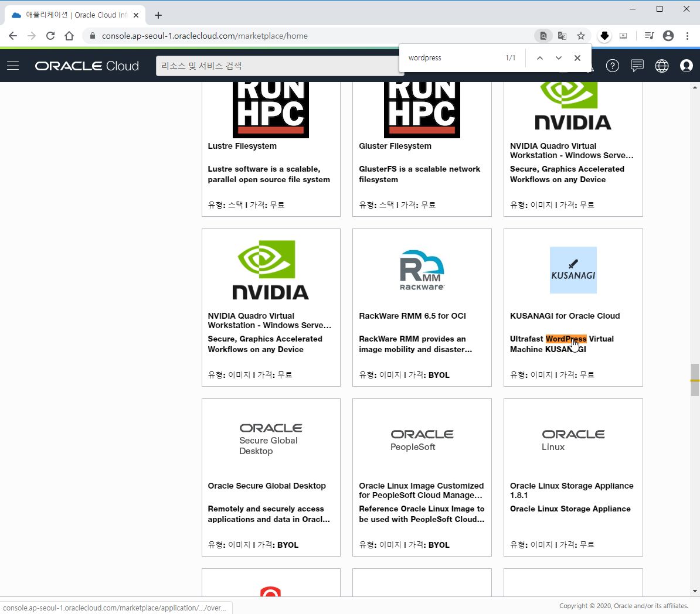Open KUSANAGI for Oracle Cloud listing
This screenshot has width=700, height=614.
pyautogui.click(x=565, y=316)
